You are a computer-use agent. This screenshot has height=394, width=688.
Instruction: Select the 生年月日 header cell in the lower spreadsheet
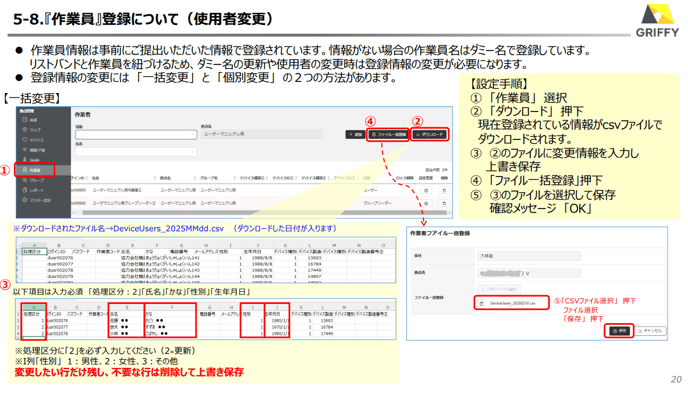pyautogui.click(x=277, y=314)
